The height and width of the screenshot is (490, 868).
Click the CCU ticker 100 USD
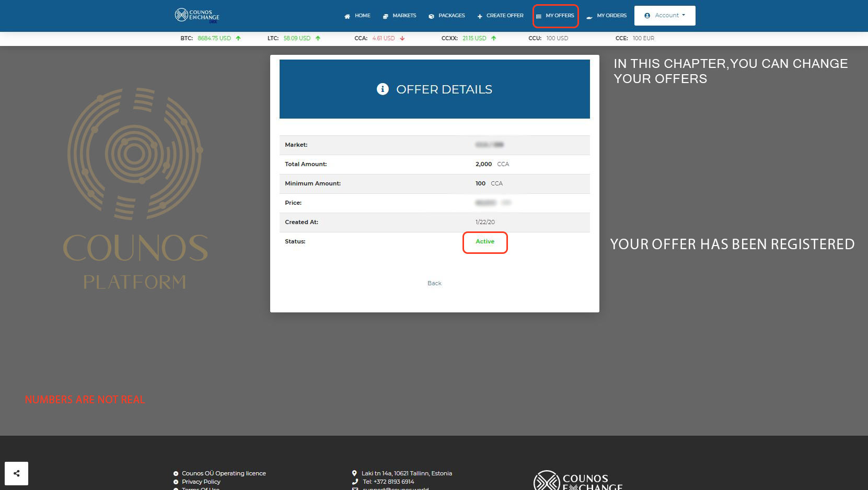pos(557,38)
